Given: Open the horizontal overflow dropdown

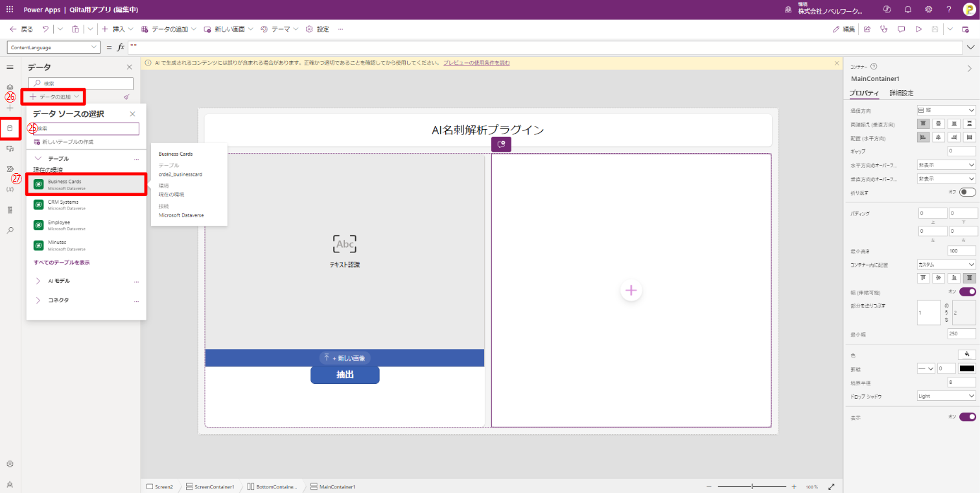Looking at the screenshot, I should coord(946,165).
